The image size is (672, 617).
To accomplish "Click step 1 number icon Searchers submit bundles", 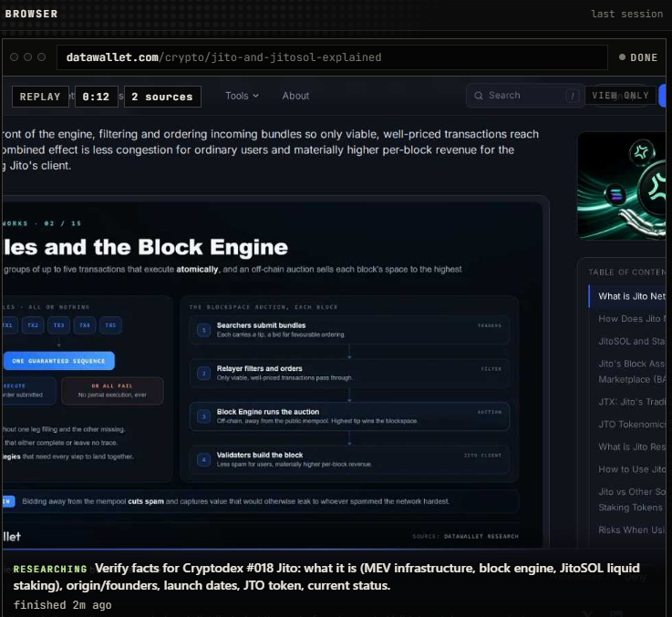I will 204,330.
